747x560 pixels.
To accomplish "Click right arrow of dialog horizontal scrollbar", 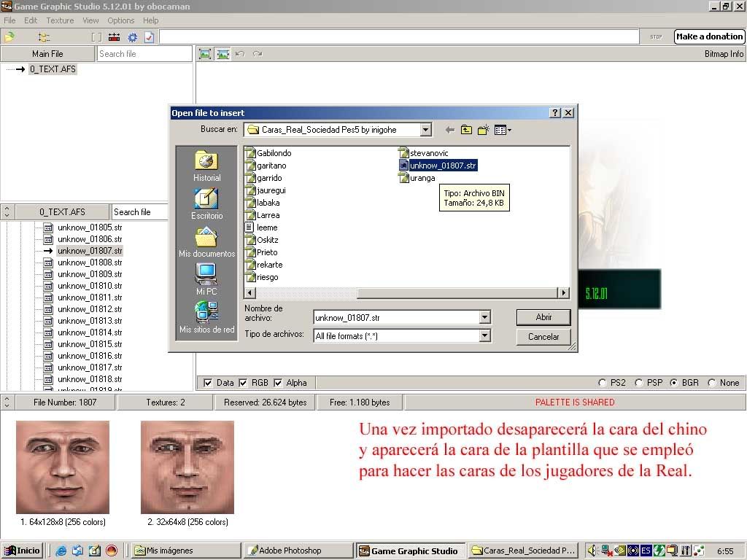I will click(x=564, y=293).
